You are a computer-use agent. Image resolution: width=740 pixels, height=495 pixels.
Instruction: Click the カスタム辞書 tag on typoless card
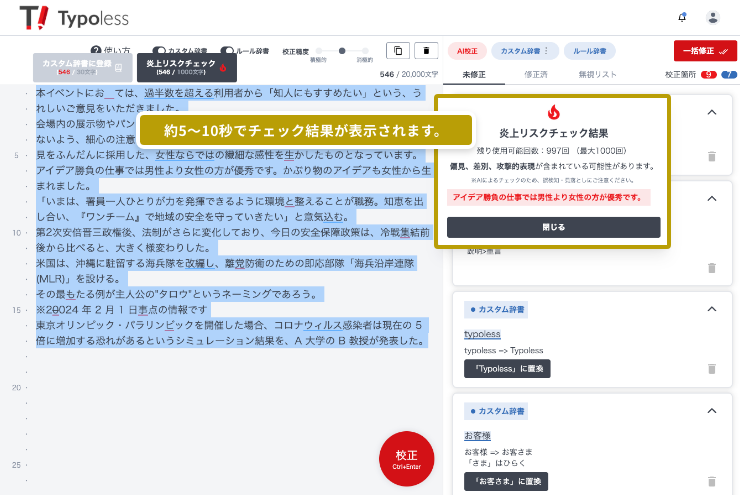click(x=496, y=310)
